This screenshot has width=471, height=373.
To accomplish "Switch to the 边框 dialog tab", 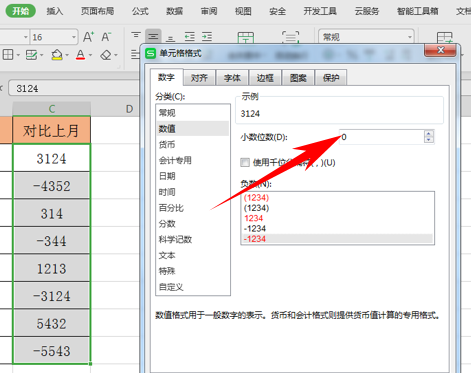I will click(x=265, y=78).
